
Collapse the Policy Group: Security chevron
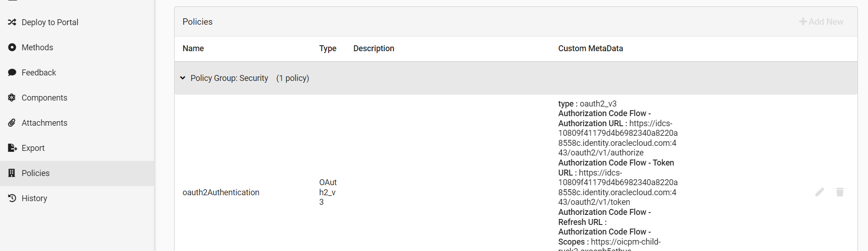[x=182, y=78]
